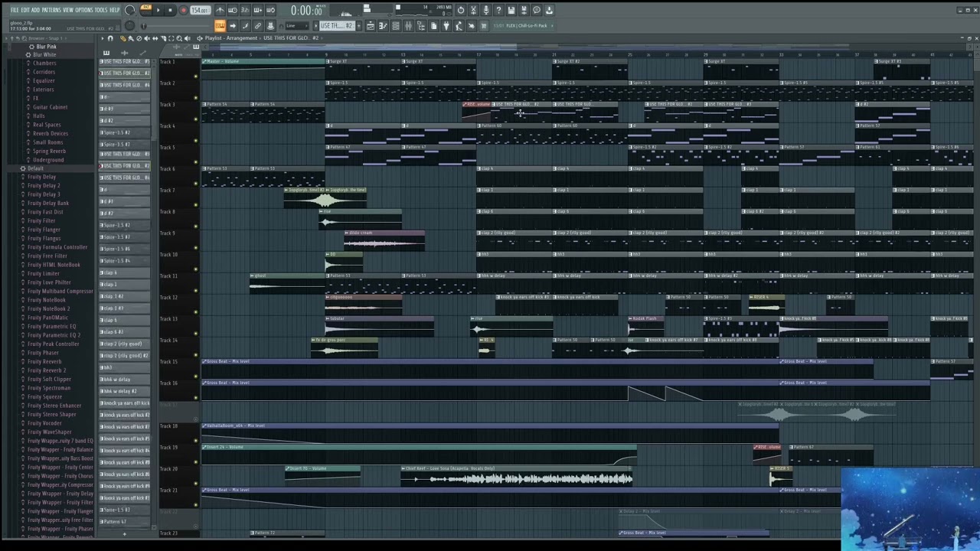Open the Line snap dropdown
This screenshot has width=980, height=551.
click(296, 25)
